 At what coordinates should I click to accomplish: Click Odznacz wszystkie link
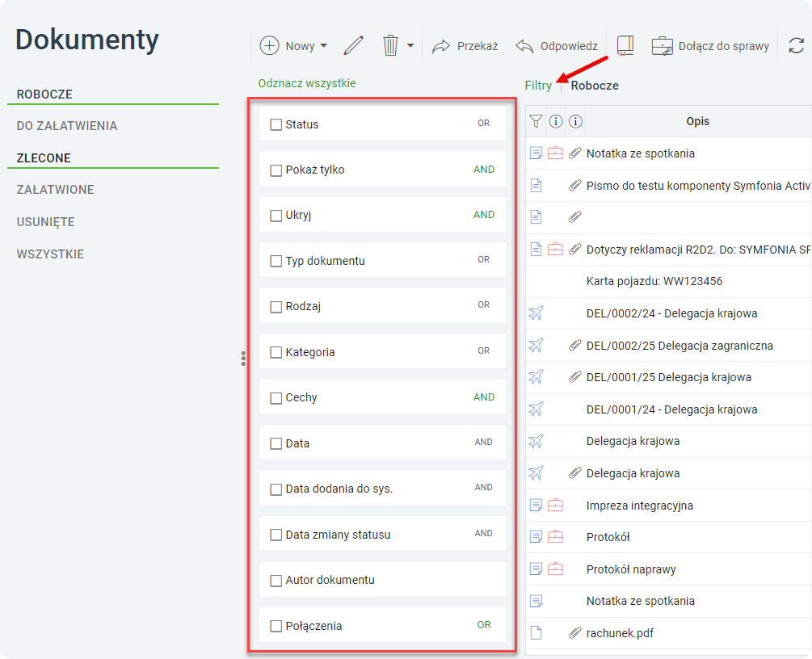[307, 83]
